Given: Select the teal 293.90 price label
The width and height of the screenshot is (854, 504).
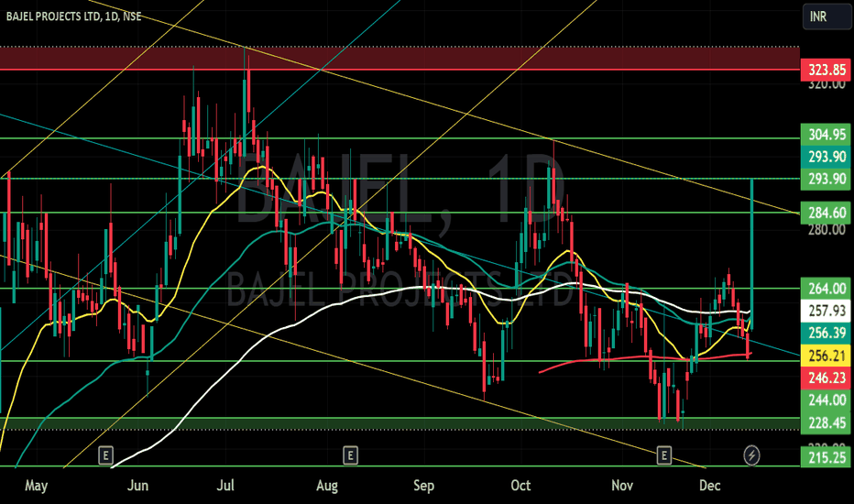Looking at the screenshot, I should pos(826,157).
